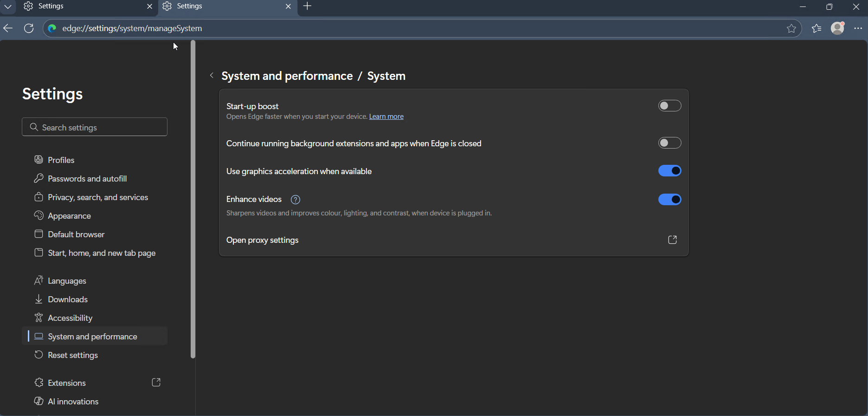Add this page to favorites star icon
This screenshot has height=416, width=868.
(791, 29)
